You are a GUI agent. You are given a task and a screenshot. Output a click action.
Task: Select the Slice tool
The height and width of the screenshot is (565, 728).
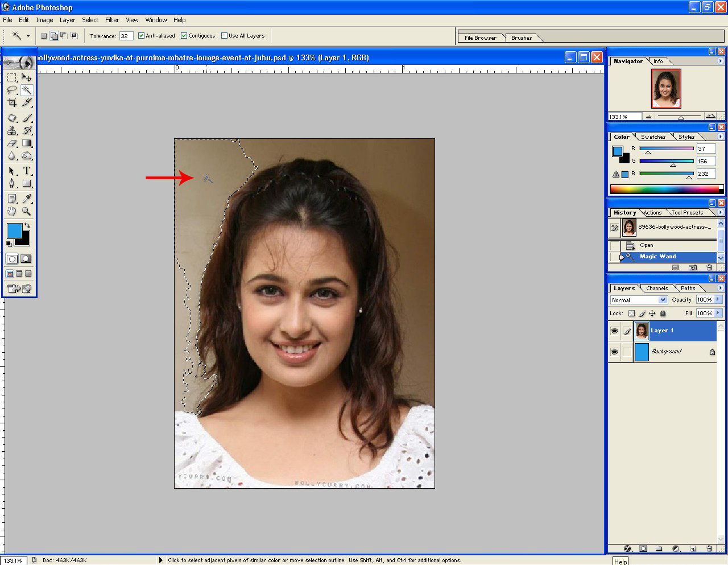pyautogui.click(x=27, y=102)
